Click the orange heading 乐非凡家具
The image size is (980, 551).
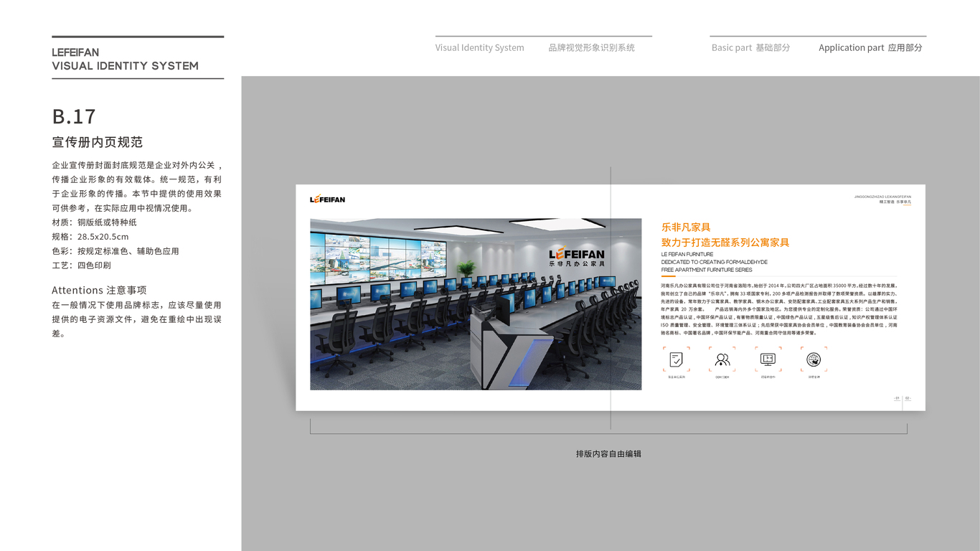[x=686, y=227]
